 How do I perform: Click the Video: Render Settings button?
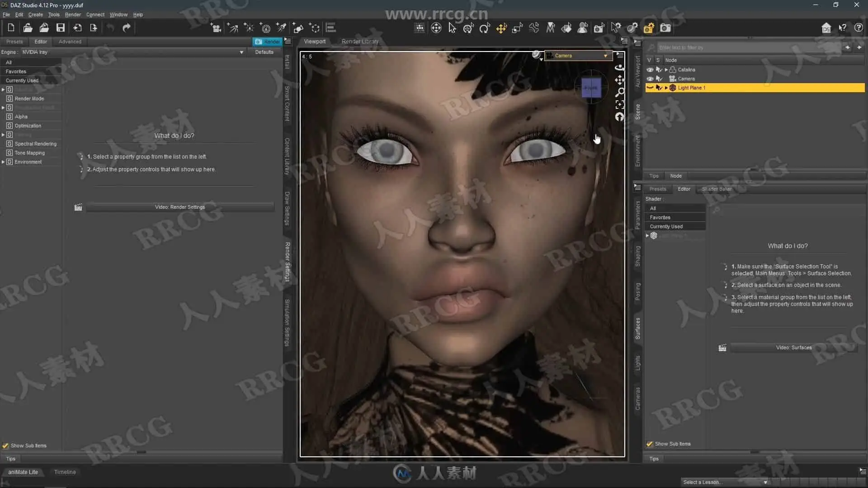point(179,207)
